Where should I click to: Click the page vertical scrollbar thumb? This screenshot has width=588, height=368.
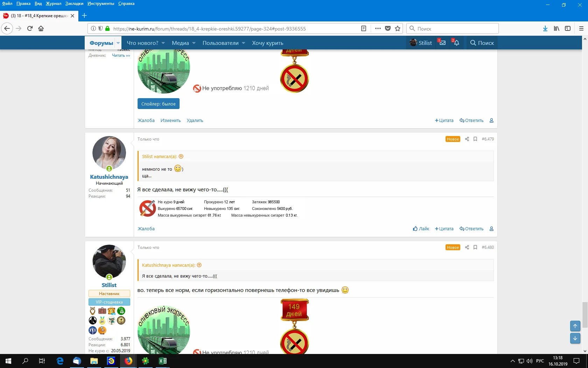point(585,314)
